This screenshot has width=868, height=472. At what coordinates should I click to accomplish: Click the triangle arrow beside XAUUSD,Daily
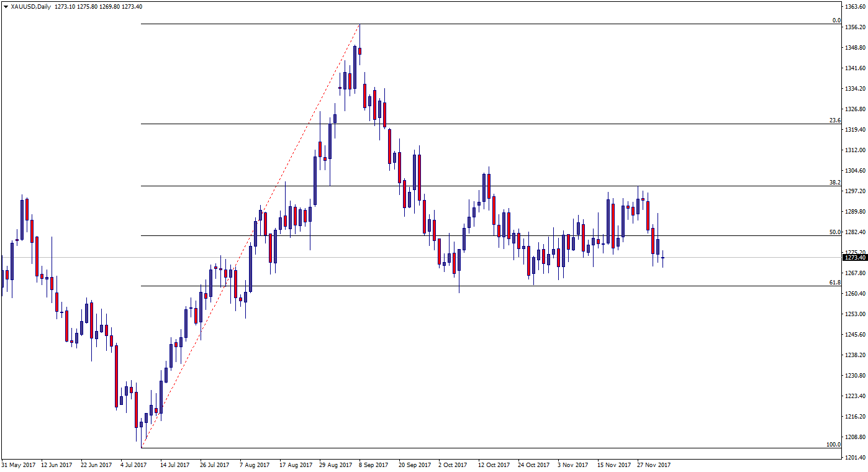[x=5, y=7]
